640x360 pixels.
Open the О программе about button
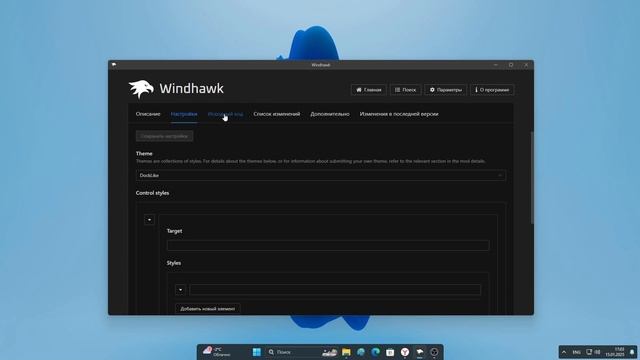492,90
